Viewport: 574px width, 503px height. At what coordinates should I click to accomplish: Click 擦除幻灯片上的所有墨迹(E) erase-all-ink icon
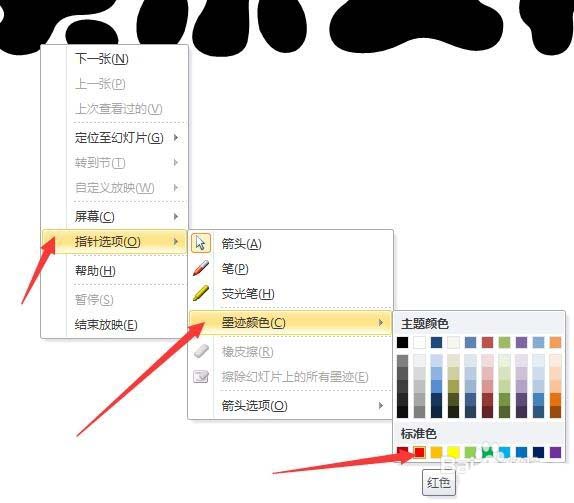point(201,376)
